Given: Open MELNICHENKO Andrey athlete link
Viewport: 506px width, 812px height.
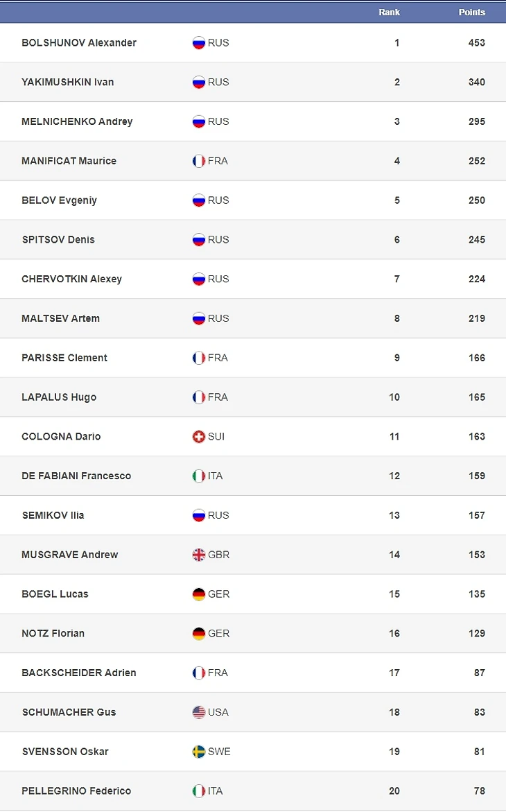Looking at the screenshot, I should (77, 121).
